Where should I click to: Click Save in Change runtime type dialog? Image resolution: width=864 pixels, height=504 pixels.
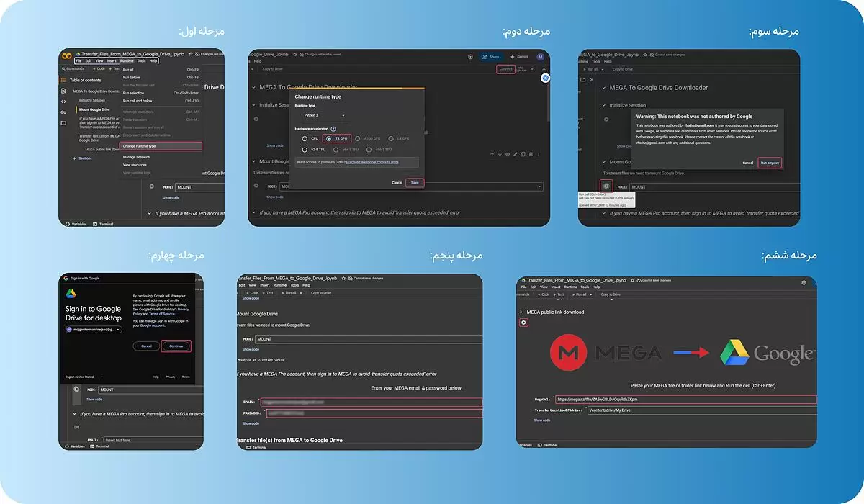click(415, 183)
